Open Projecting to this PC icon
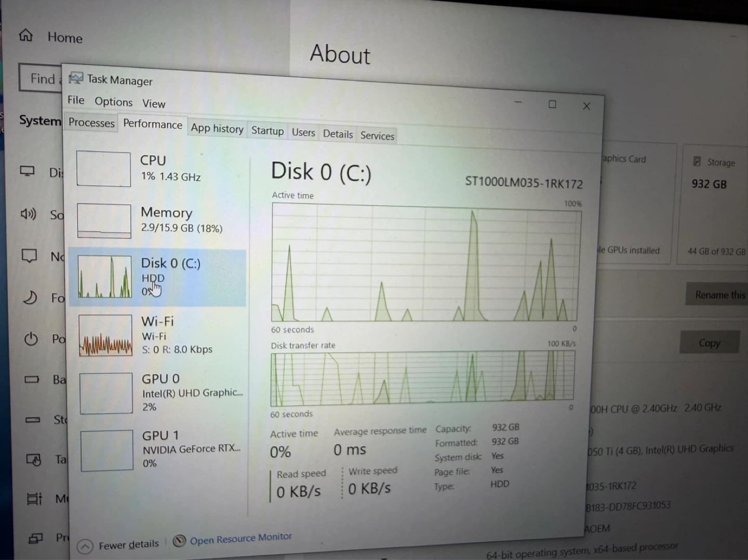The height and width of the screenshot is (560, 748). tap(35, 539)
